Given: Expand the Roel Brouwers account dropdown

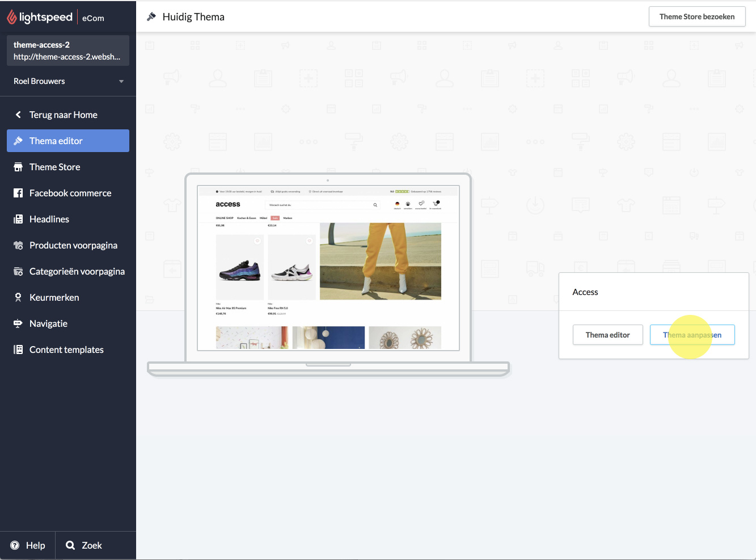Looking at the screenshot, I should [x=121, y=81].
